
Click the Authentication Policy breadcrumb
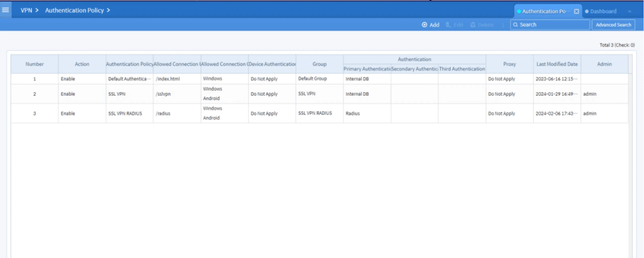coord(74,10)
